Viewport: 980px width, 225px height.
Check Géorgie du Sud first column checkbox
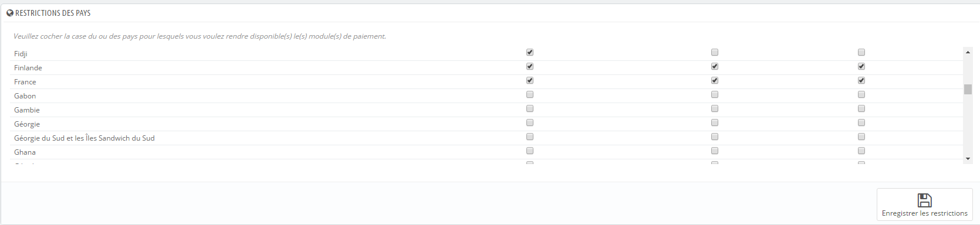pyautogui.click(x=530, y=137)
